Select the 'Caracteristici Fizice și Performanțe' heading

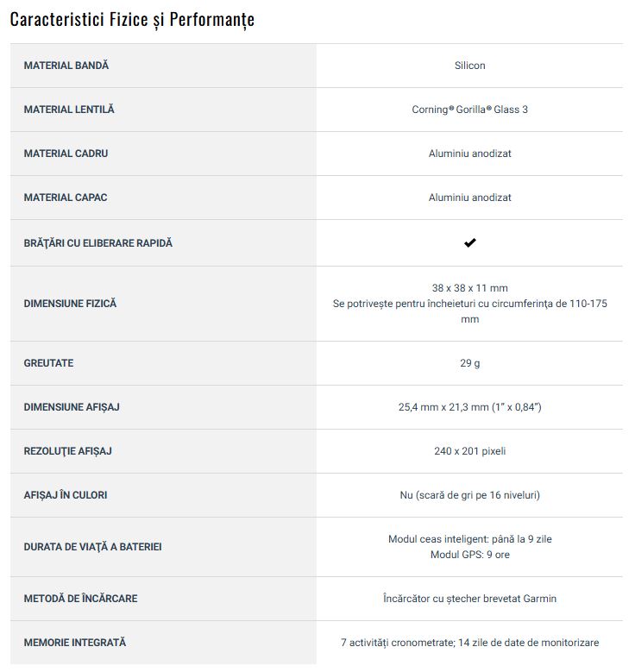click(132, 20)
